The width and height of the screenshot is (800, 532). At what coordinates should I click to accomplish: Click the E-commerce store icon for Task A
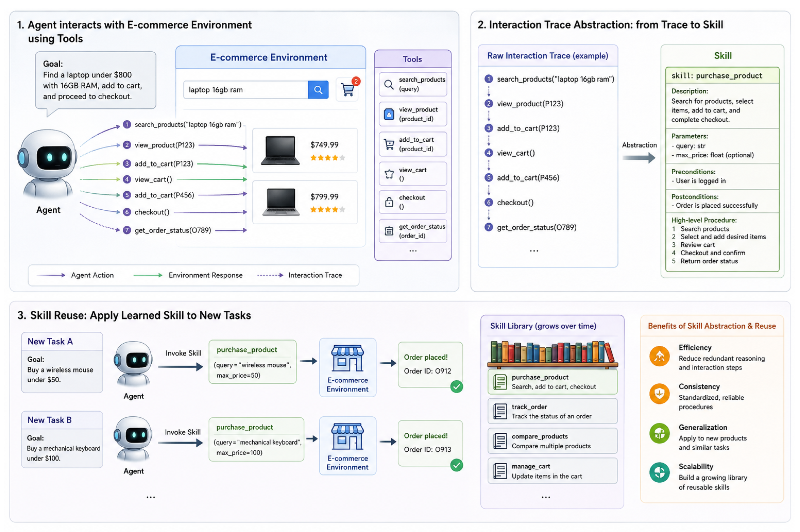(347, 358)
